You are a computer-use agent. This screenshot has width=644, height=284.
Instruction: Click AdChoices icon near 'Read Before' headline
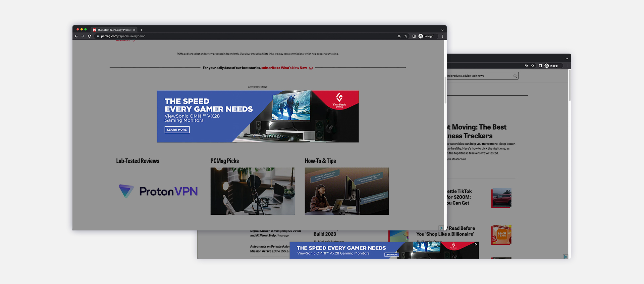coord(441,228)
